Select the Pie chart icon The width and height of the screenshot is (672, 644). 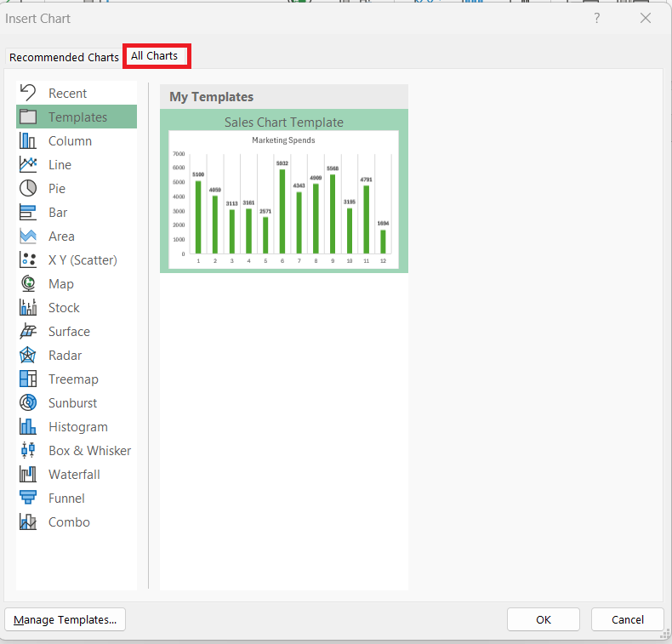[28, 188]
